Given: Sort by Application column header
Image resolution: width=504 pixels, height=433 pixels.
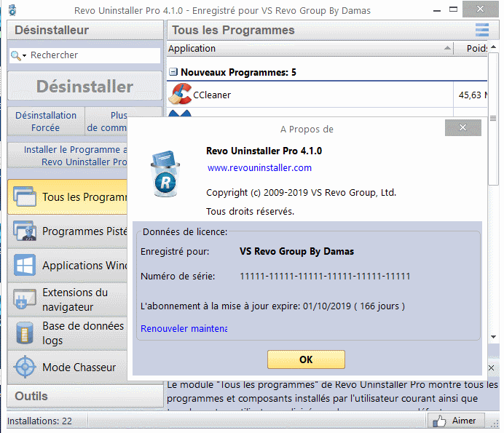Looking at the screenshot, I should [310, 49].
